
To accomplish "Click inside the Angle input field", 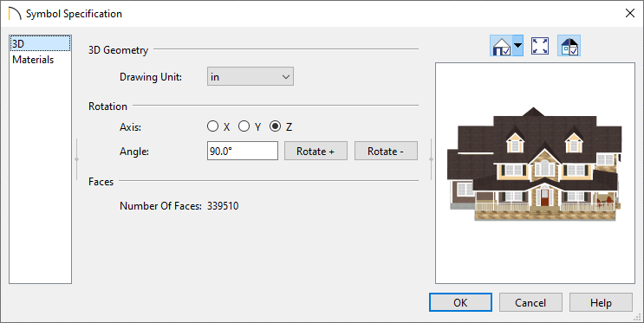I will pos(243,151).
